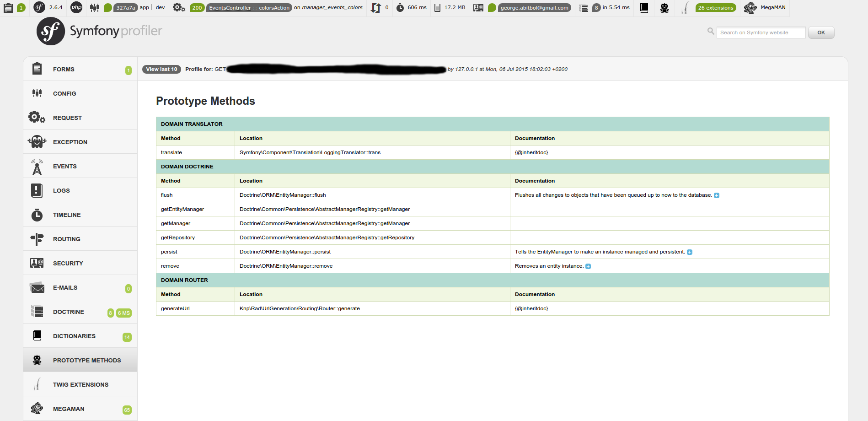Viewport: 868px width, 421px height.
Task: Click the View last 10 button
Action: point(161,69)
